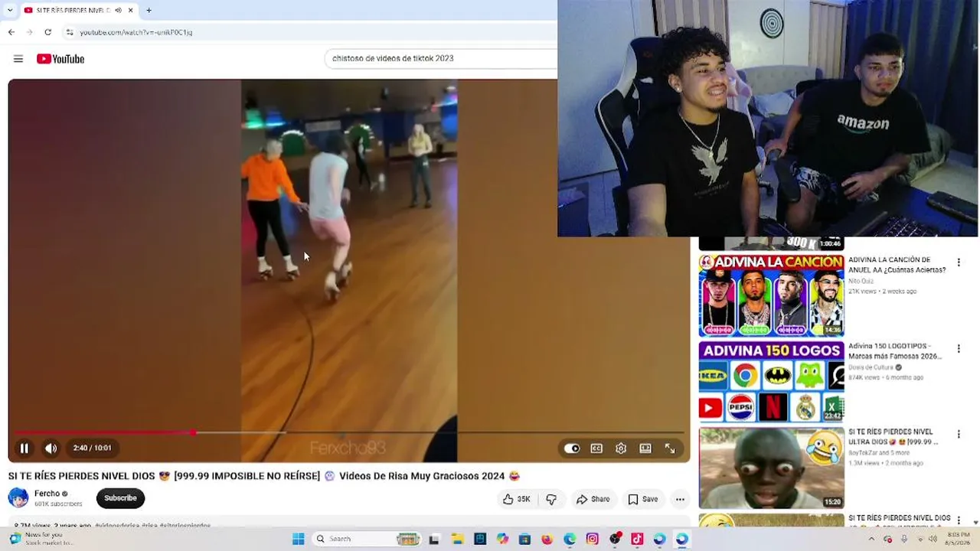Viewport: 980px width, 551px height.
Task: Open 'SI TE RÍES PIERDES NIVEL ULTRA DIOS' title
Action: (894, 437)
